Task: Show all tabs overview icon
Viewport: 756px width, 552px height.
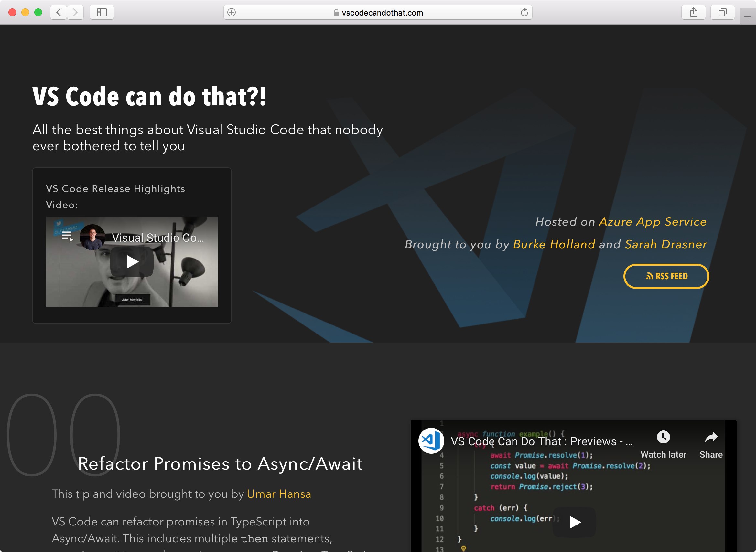Action: (722, 12)
